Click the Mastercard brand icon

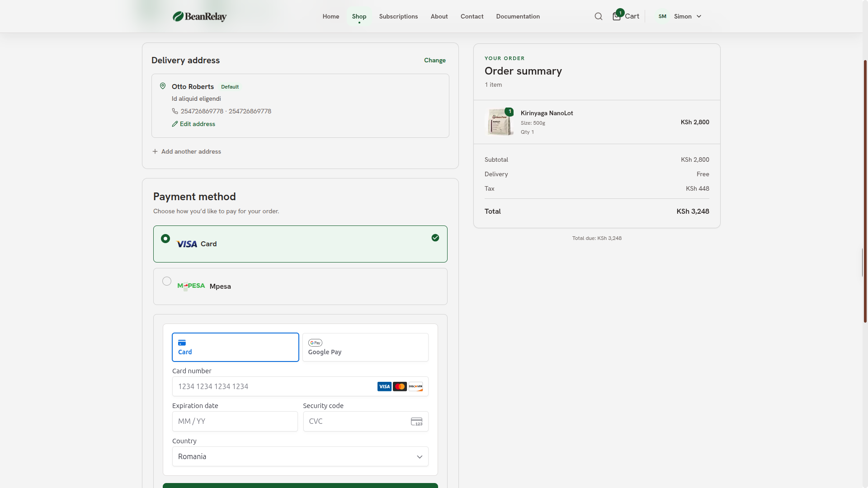pyautogui.click(x=400, y=386)
